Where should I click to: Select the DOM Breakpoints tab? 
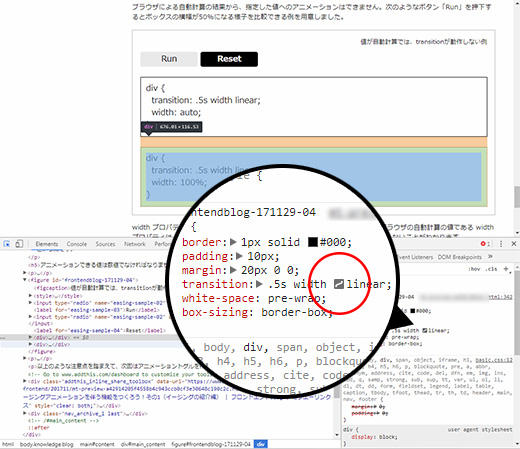[x=459, y=257]
